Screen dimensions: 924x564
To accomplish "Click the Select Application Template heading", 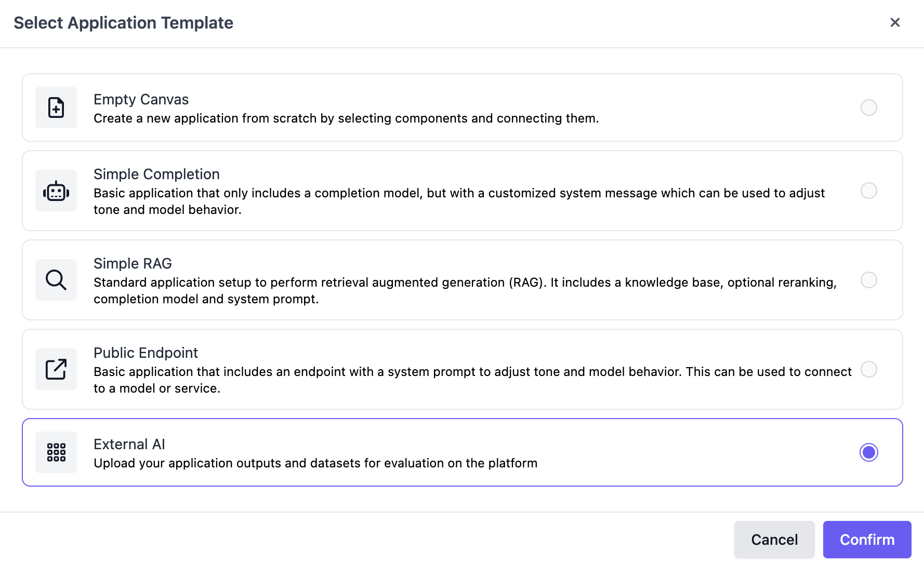I will tap(124, 23).
